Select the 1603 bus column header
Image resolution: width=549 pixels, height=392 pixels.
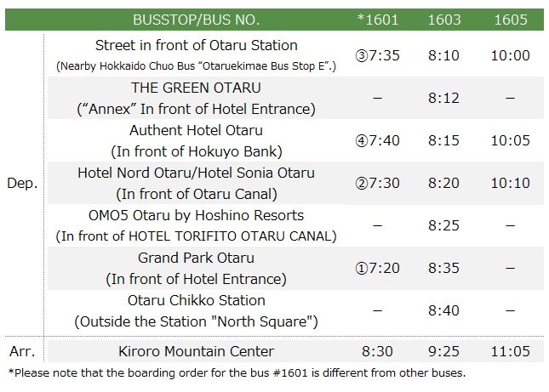(x=444, y=19)
